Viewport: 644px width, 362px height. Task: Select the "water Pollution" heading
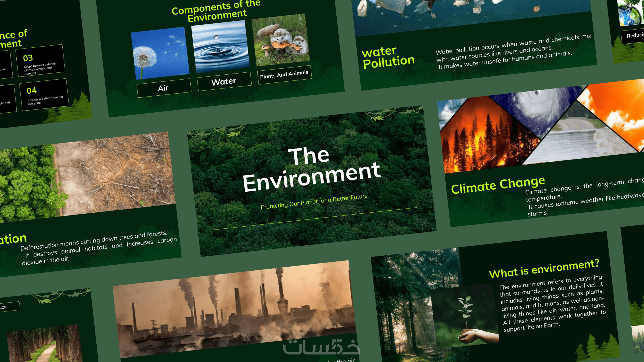[x=388, y=57]
